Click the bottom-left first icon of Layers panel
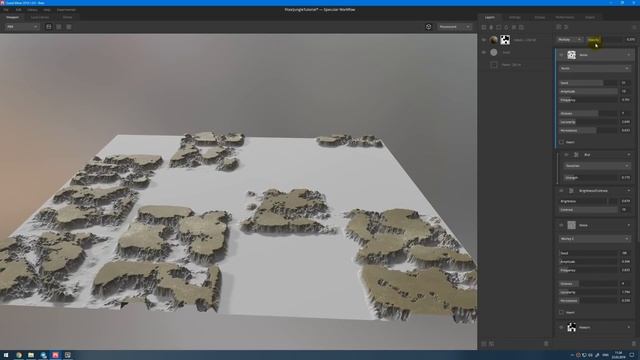Screen dimensions: 640x360 pos(484,344)
